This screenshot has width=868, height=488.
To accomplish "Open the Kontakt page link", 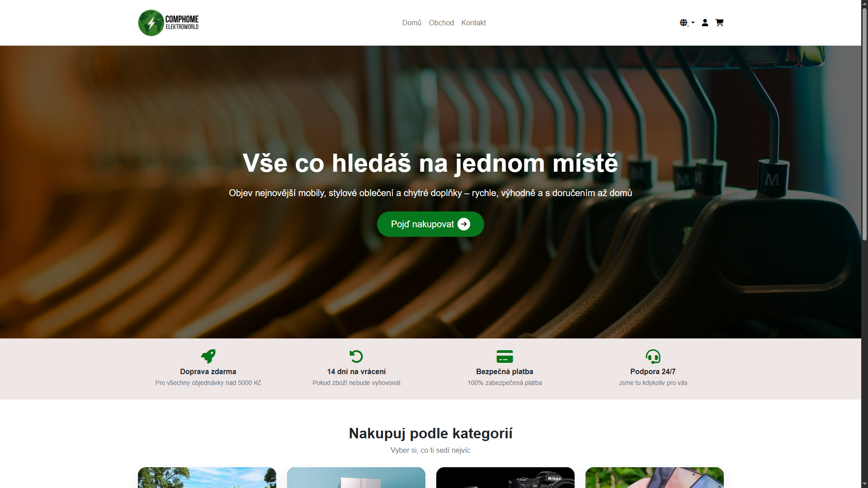I will pos(473,23).
